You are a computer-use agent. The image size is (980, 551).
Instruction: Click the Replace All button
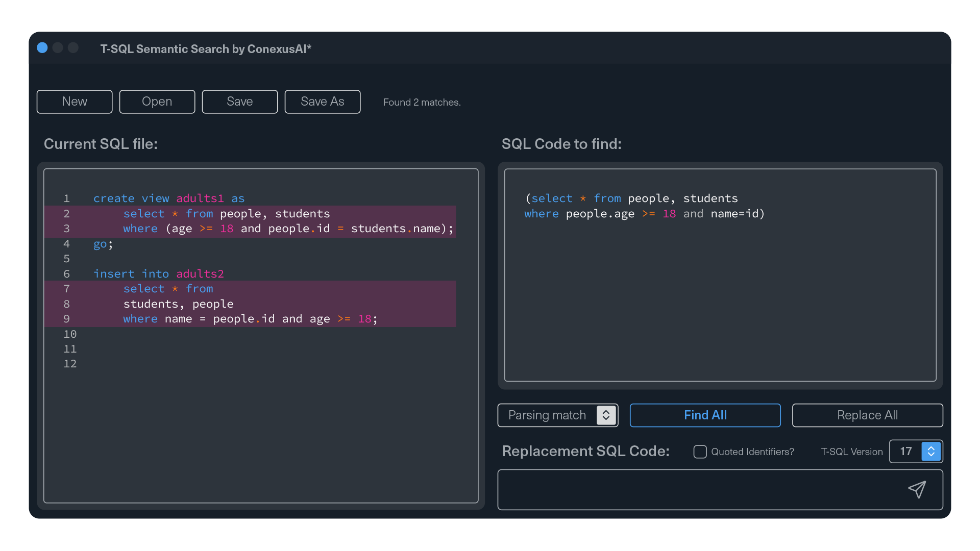[867, 415]
